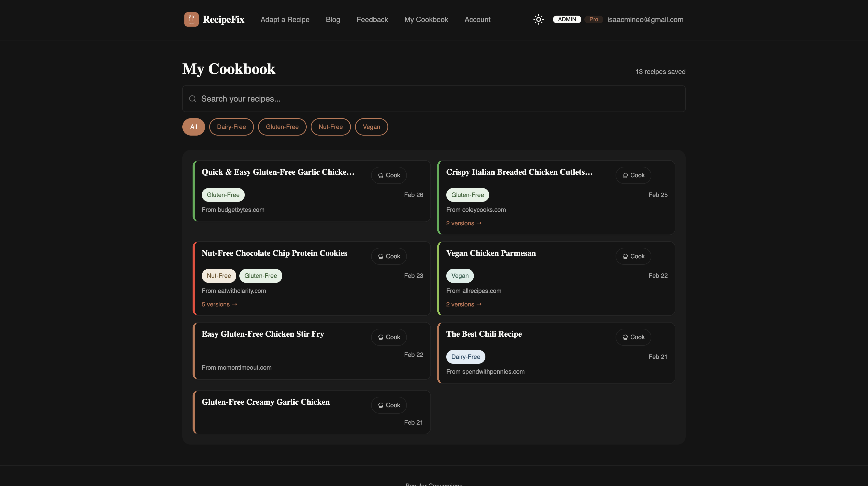Image resolution: width=868 pixels, height=486 pixels.
Task: Click the search magnifier icon
Action: coord(192,98)
